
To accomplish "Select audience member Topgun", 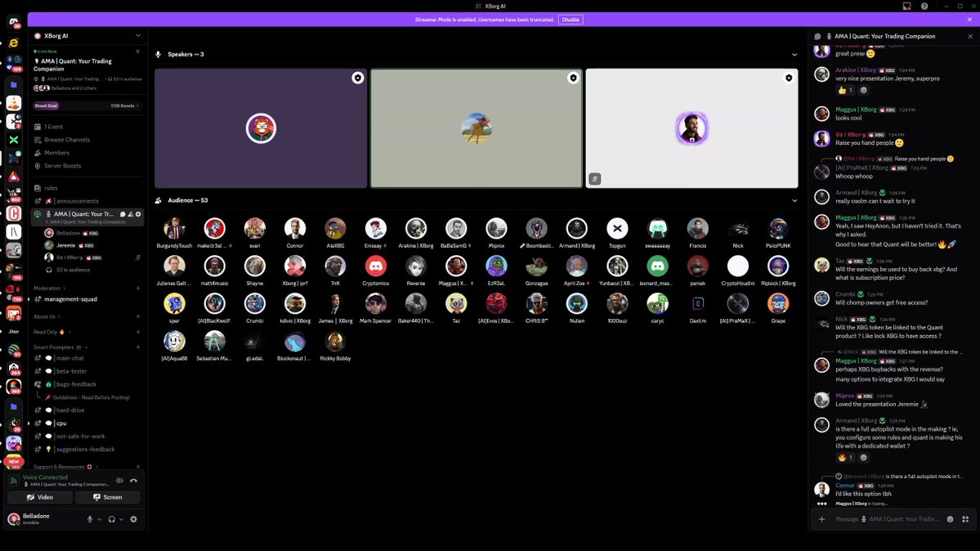I will click(x=617, y=233).
